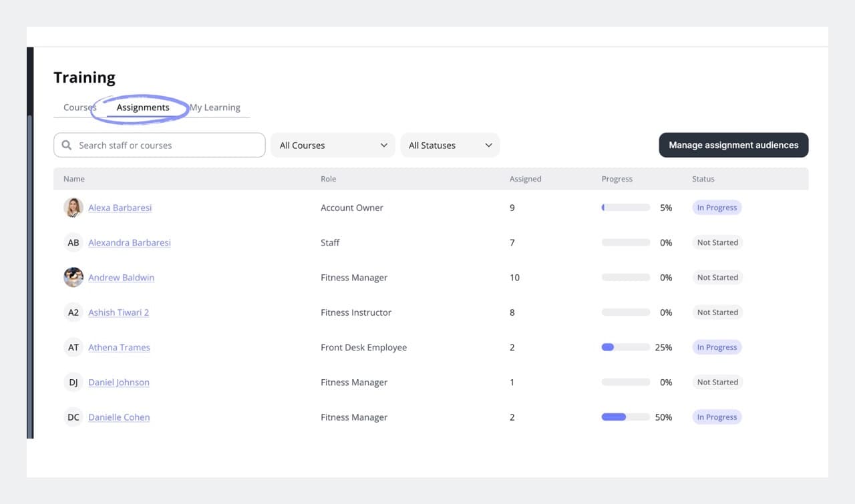Click Daniel Johnson's 0% progress bar

626,382
